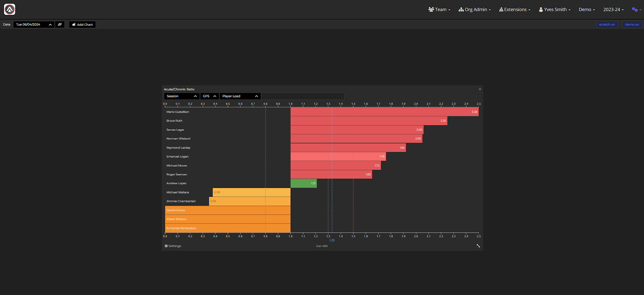Click Michael Wallace's 0.38 yellow bar
The image size is (644, 295).
tap(252, 192)
